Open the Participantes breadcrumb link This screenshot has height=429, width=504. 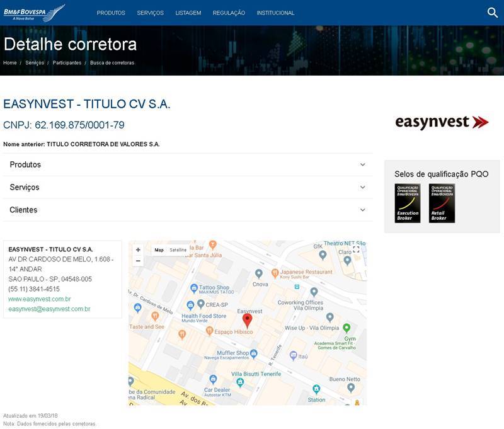tap(67, 62)
